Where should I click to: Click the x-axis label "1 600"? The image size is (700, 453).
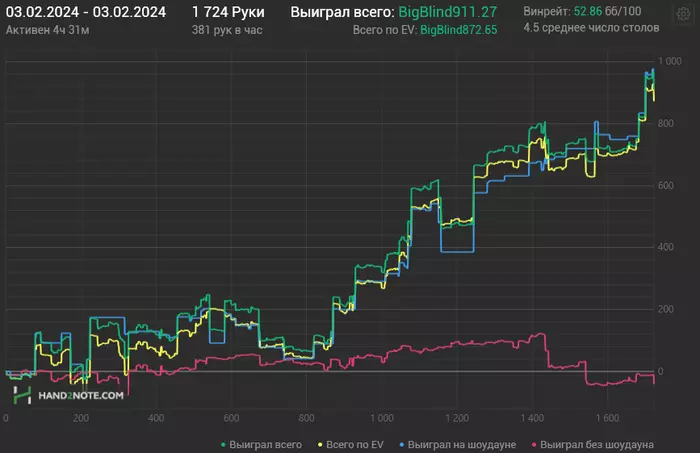[x=607, y=418]
